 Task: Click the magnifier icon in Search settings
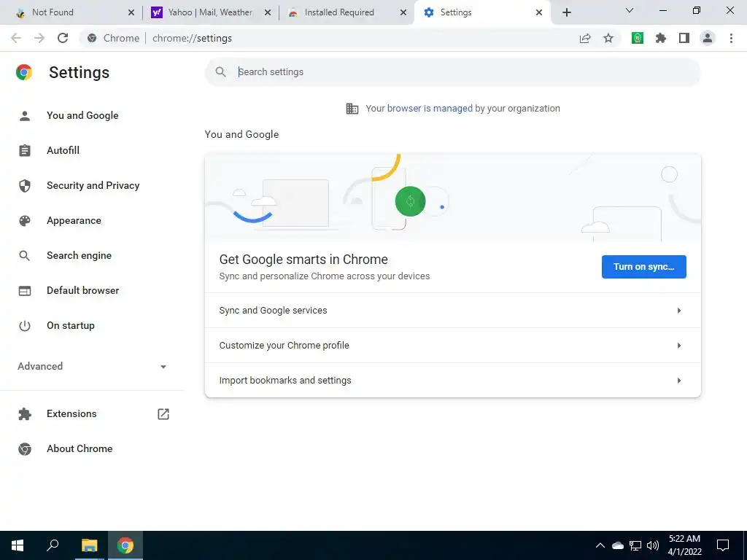220,72
